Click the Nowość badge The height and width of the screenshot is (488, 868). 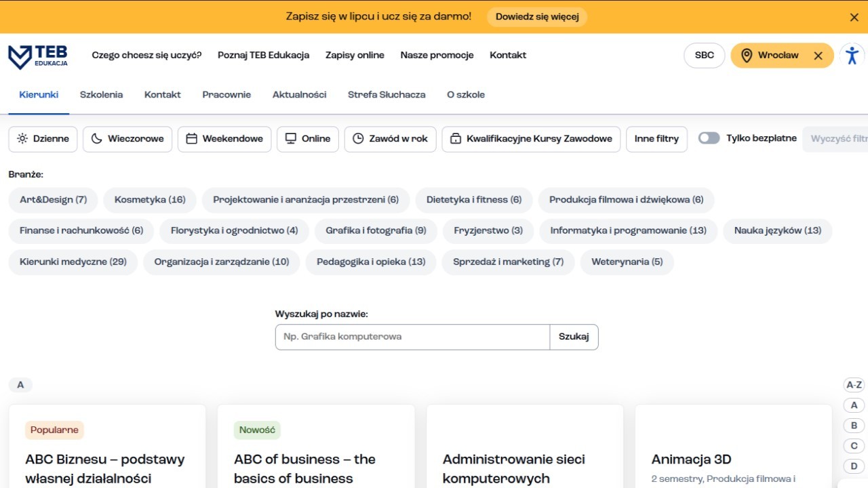[257, 430]
